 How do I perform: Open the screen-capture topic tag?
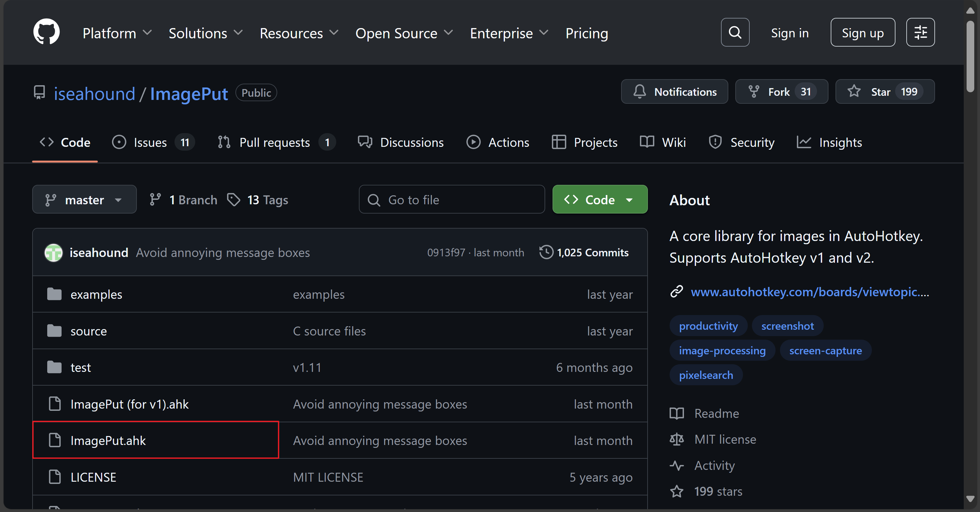coord(826,350)
